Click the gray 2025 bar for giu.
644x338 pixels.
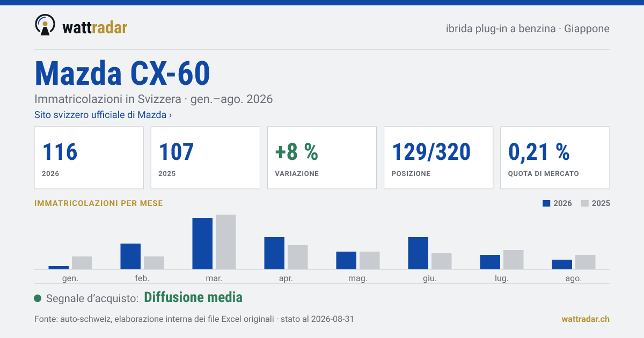[x=442, y=261]
